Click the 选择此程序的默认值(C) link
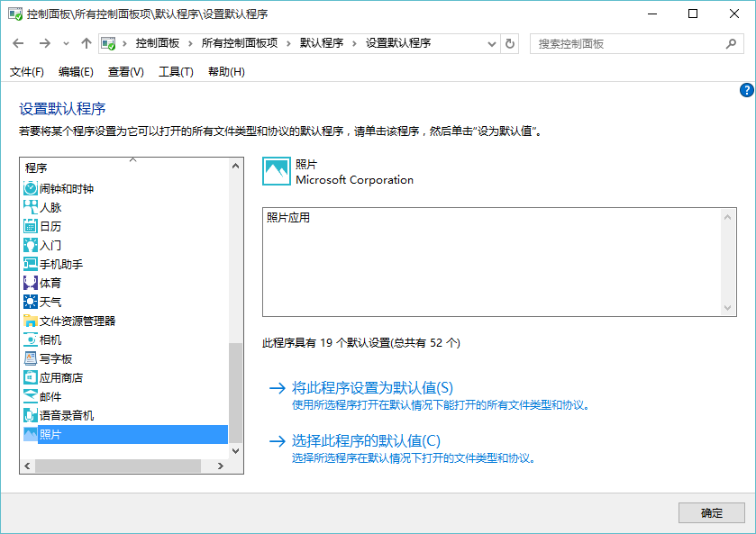756x534 pixels. click(x=366, y=440)
